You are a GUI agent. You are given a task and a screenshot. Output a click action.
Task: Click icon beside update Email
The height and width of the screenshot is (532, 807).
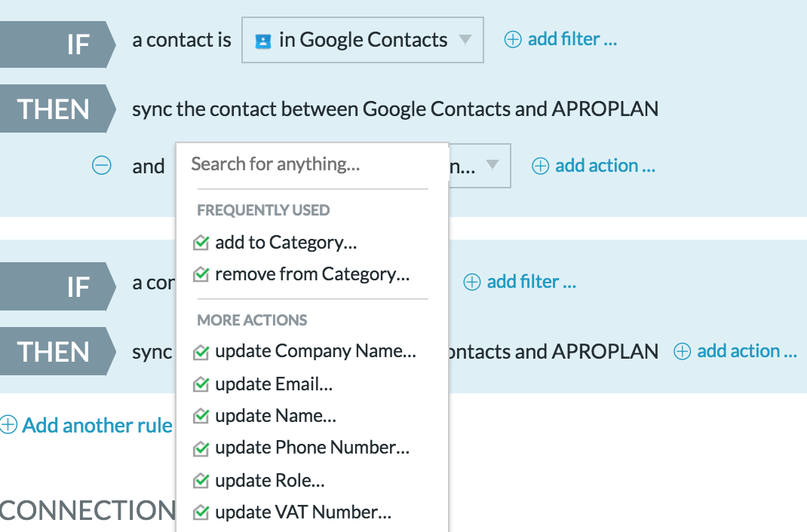tap(201, 384)
